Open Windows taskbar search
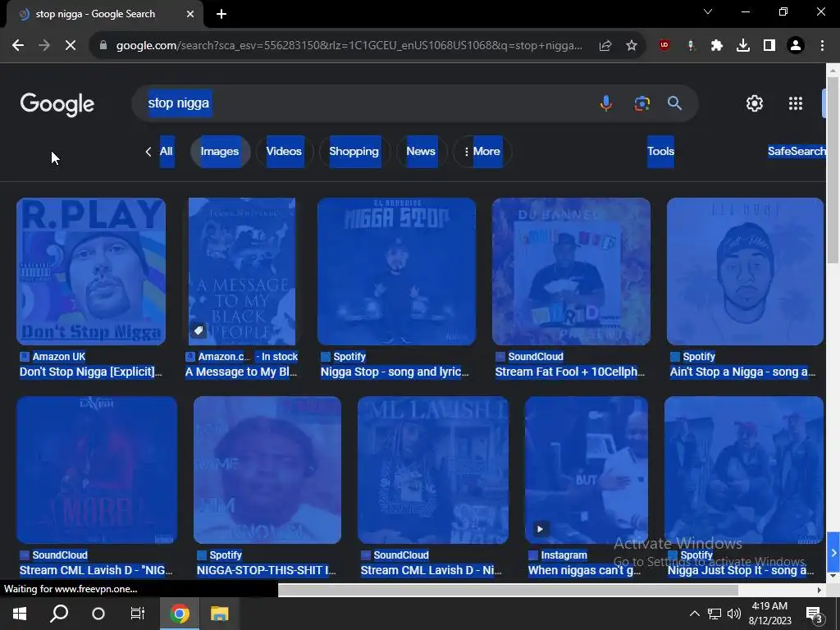The image size is (840, 630). 59,614
